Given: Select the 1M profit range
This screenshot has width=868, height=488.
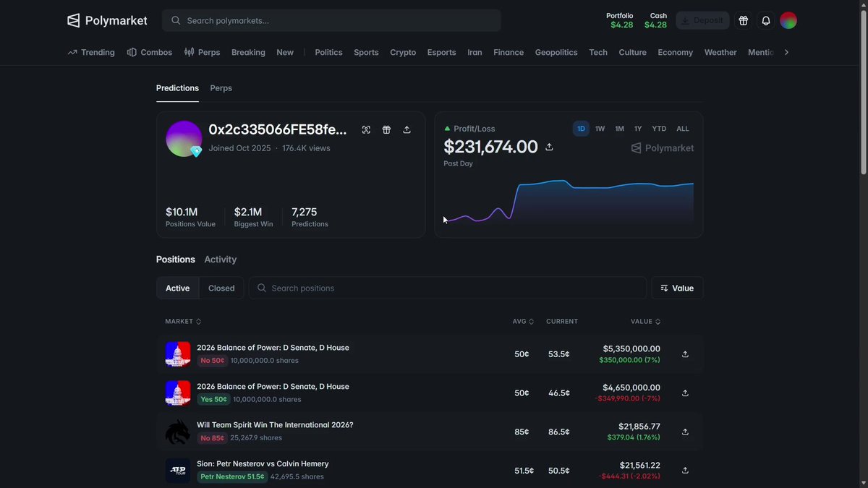Looking at the screenshot, I should pyautogui.click(x=620, y=129).
